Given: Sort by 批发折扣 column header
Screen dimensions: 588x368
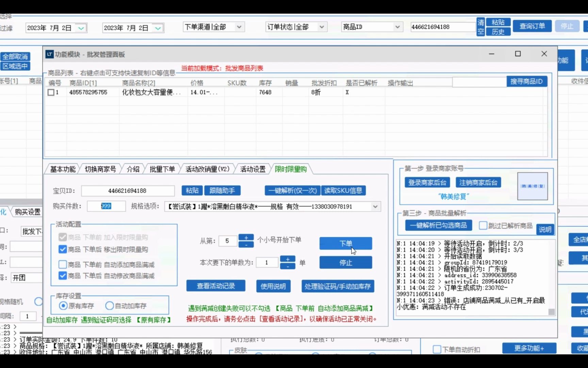Looking at the screenshot, I should (324, 83).
